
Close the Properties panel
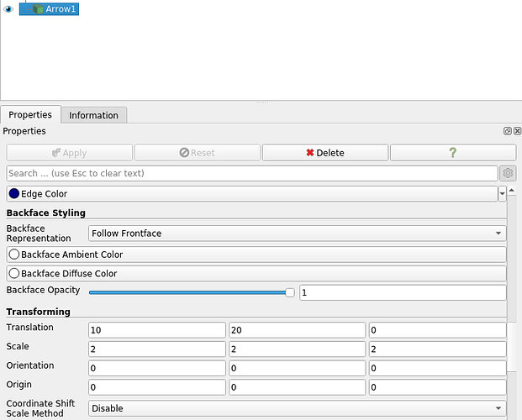[517, 132]
